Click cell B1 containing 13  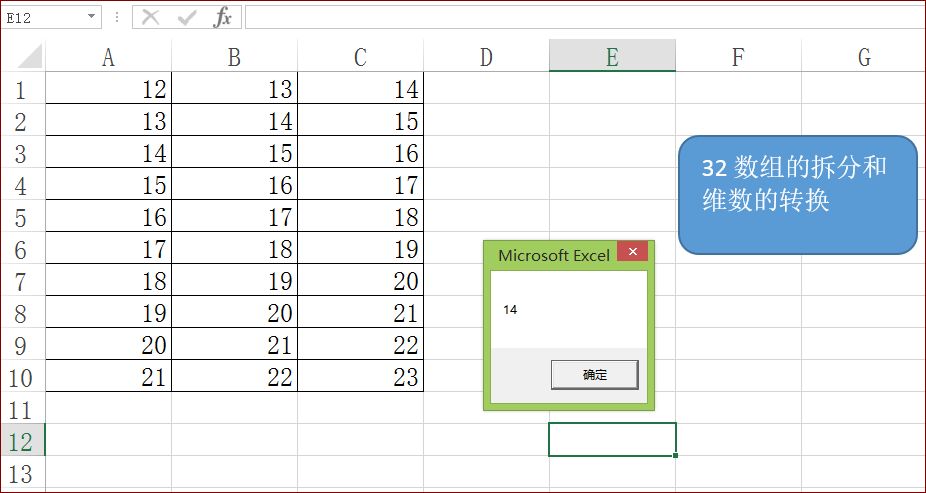click(234, 88)
